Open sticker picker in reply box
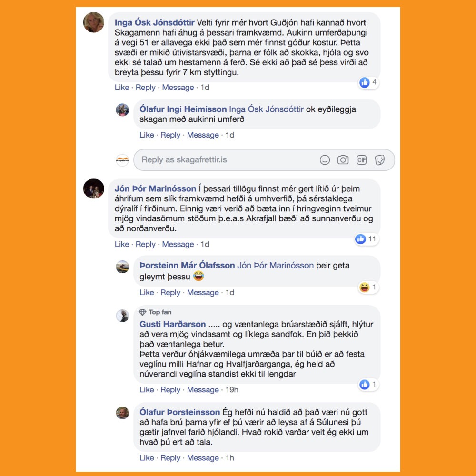 pos(380,159)
